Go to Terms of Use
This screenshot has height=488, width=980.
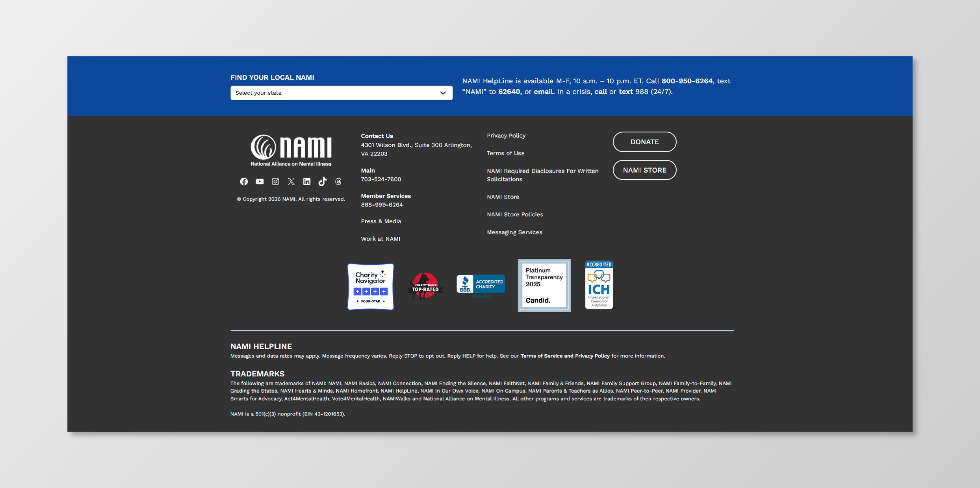505,153
